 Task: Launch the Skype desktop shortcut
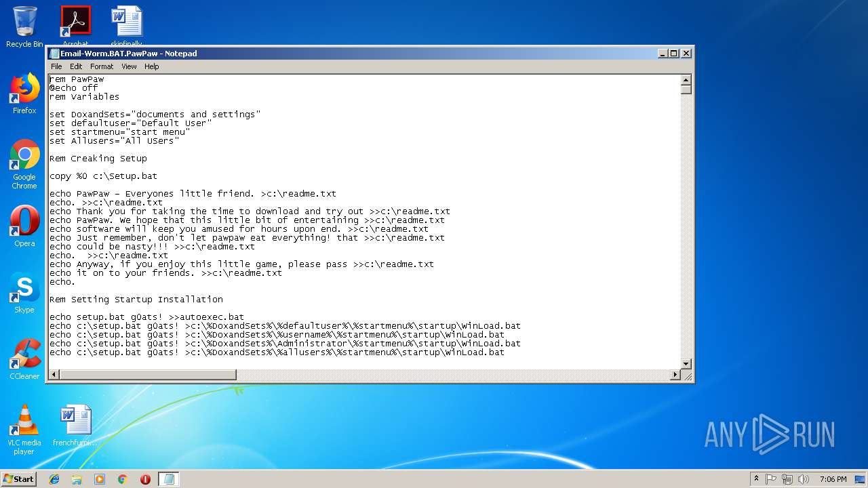(24, 293)
